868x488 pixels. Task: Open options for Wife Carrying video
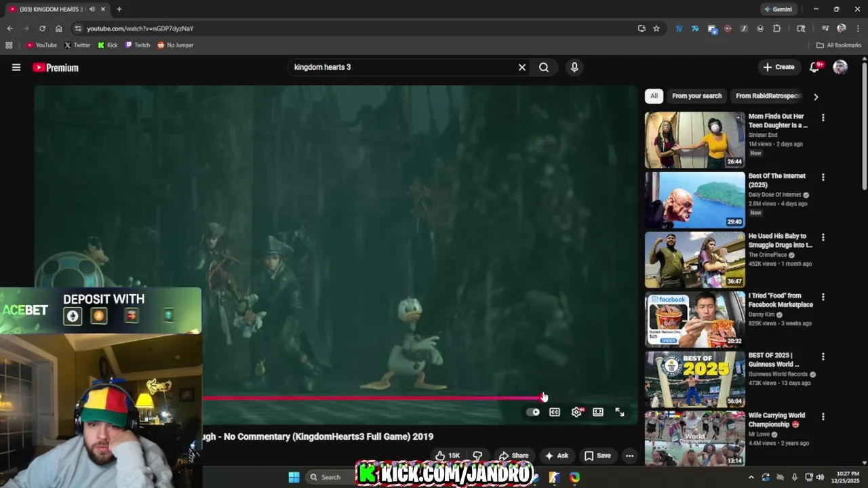pos(823,417)
